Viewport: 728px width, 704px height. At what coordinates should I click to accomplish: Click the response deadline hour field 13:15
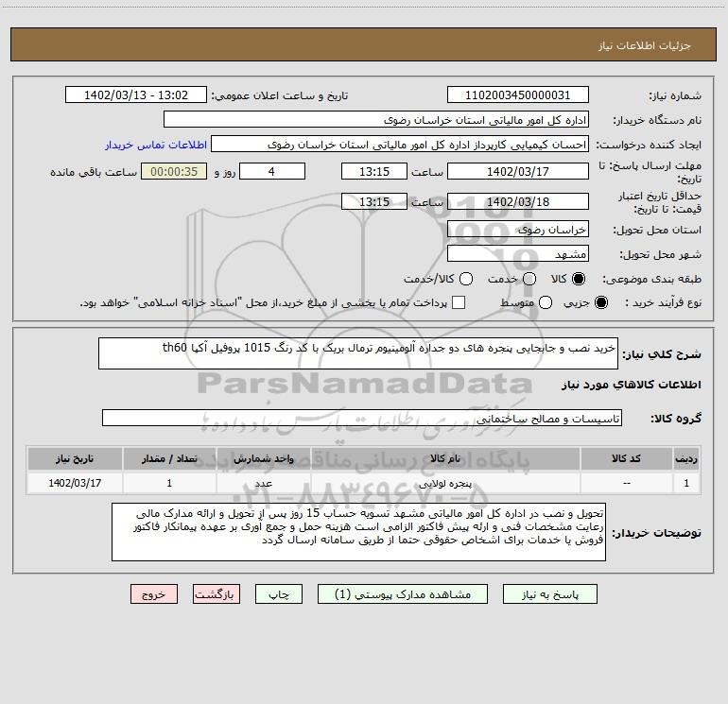coord(374,171)
